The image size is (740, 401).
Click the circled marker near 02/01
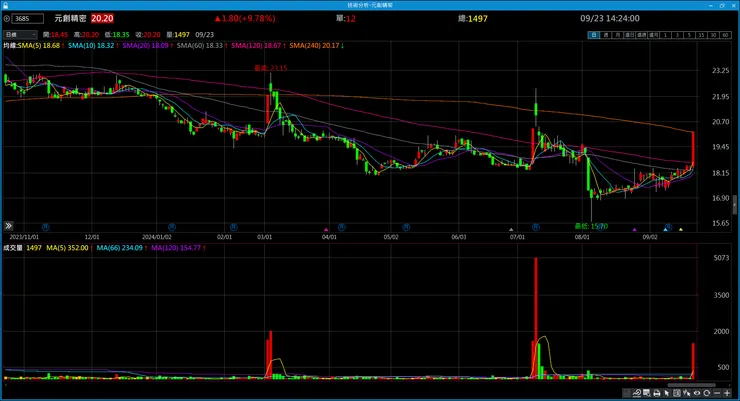coord(233,227)
